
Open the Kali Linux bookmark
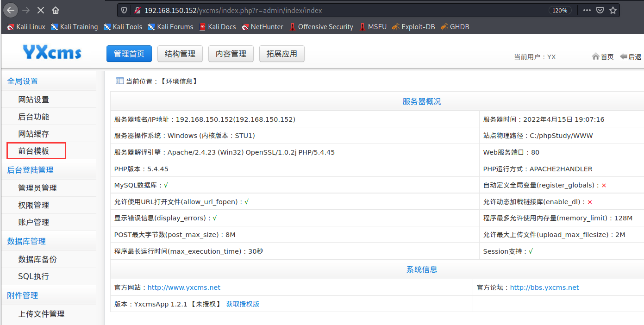click(x=26, y=27)
